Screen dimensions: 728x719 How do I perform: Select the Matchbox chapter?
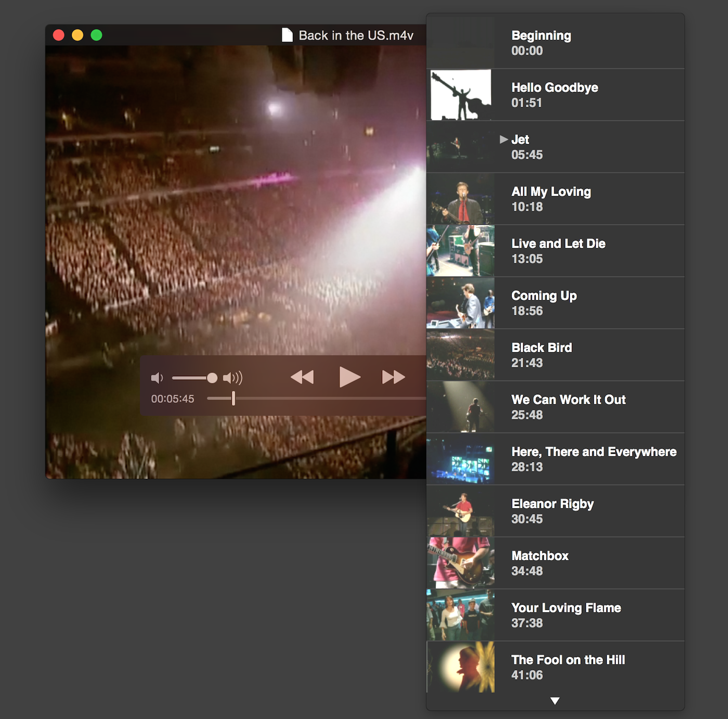pyautogui.click(x=555, y=563)
